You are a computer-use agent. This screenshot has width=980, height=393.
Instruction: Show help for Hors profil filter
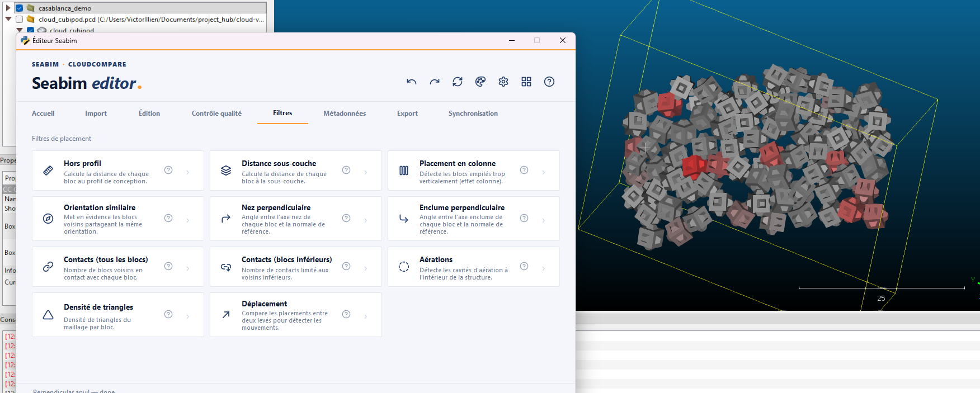(x=168, y=170)
